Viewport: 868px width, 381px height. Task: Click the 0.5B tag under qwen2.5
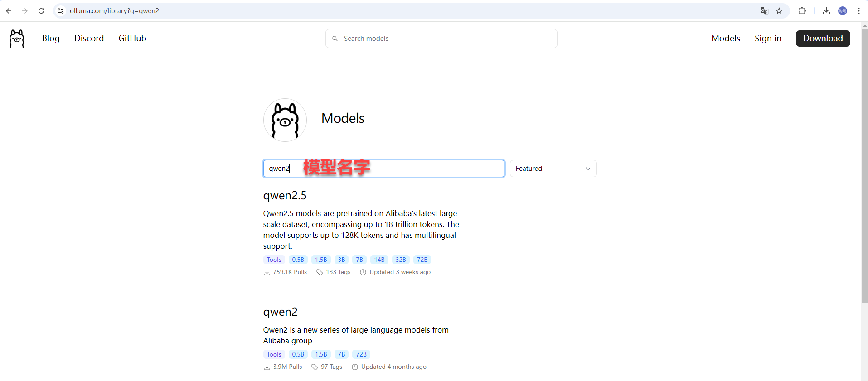click(298, 260)
